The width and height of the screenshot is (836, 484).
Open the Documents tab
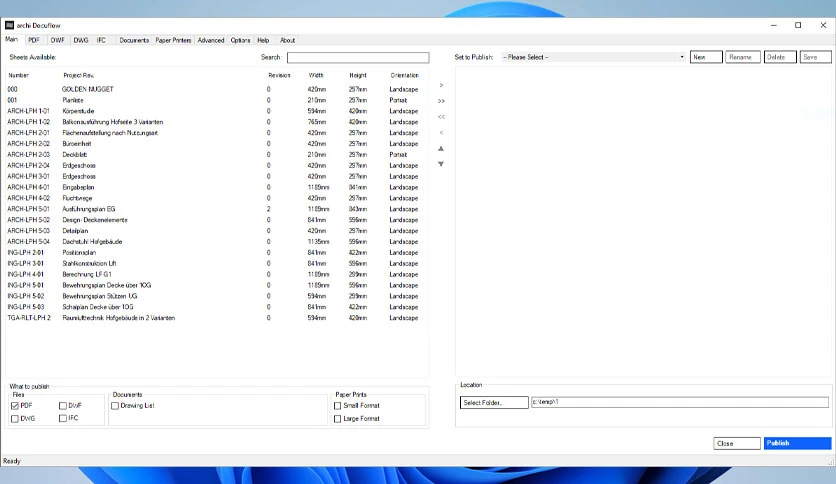(x=134, y=40)
